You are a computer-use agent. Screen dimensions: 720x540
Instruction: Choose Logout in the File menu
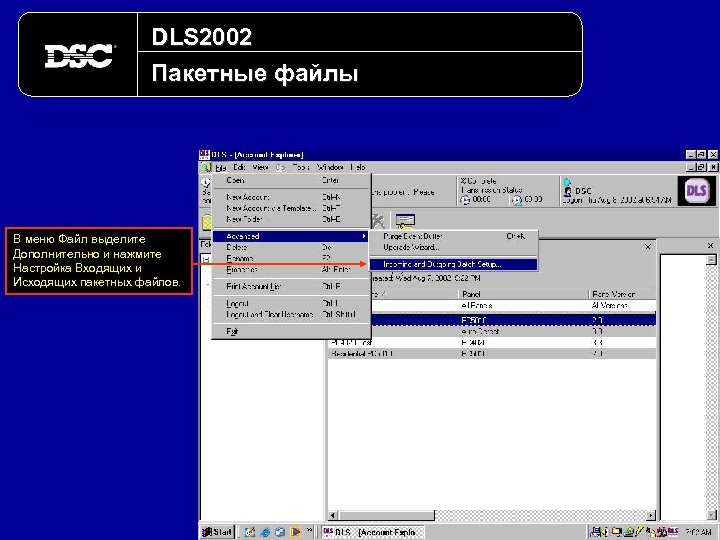pos(291,304)
